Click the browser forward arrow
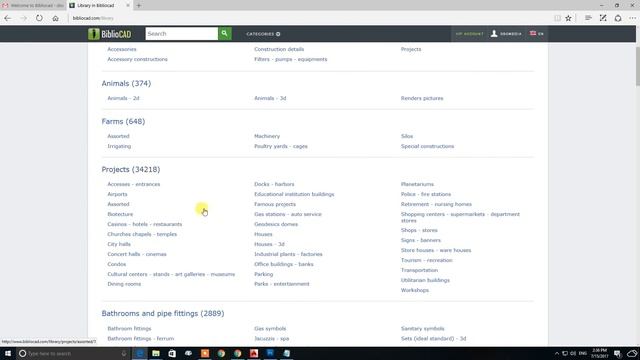Screen dimensions: 640x360 click(x=24, y=18)
